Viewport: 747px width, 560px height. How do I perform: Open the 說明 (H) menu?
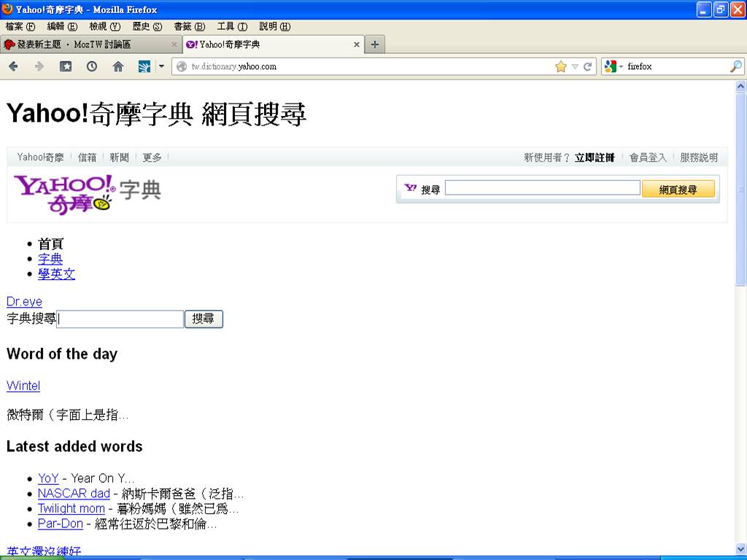coord(274,26)
